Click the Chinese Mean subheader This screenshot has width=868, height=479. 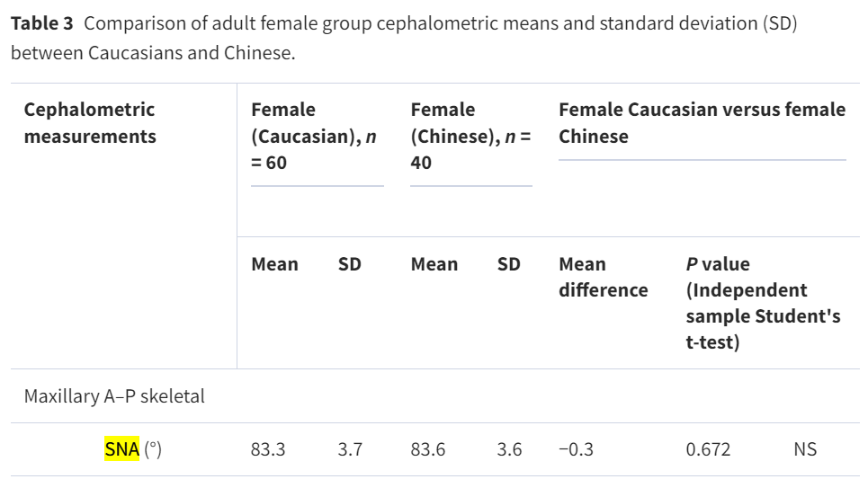(434, 264)
